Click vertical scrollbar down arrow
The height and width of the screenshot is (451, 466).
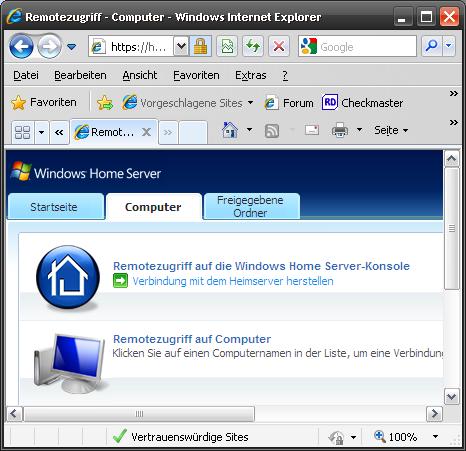click(x=452, y=396)
